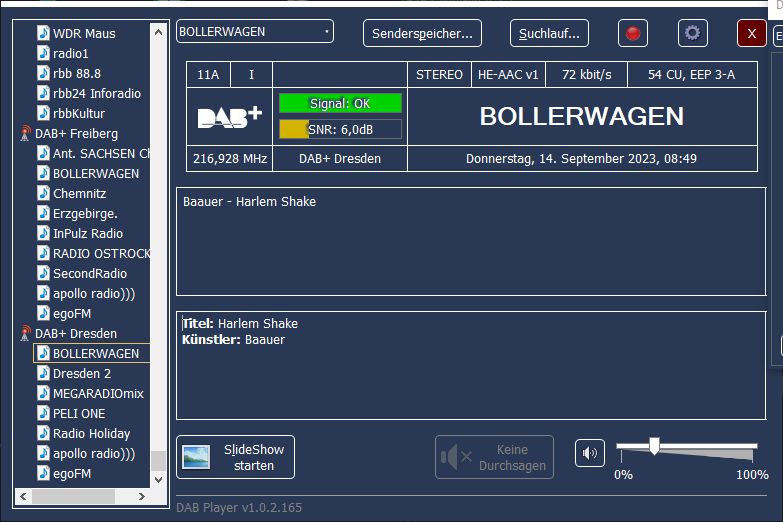Click music note icon beside PELI ONE
This screenshot has height=522, width=783.
tap(43, 413)
